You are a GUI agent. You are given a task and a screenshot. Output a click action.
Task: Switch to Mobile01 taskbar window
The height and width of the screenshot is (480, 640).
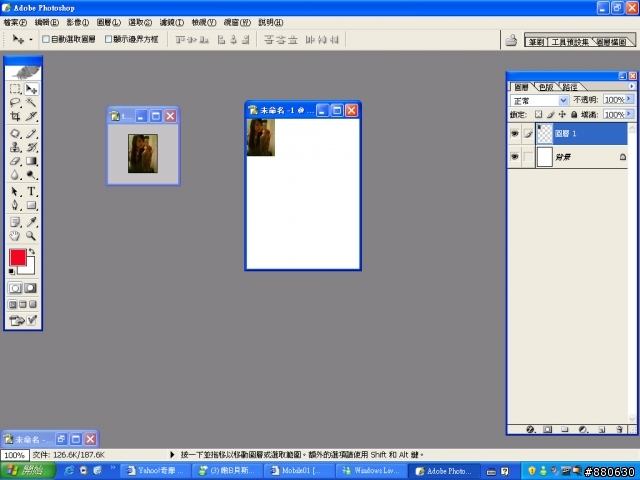pos(299,471)
